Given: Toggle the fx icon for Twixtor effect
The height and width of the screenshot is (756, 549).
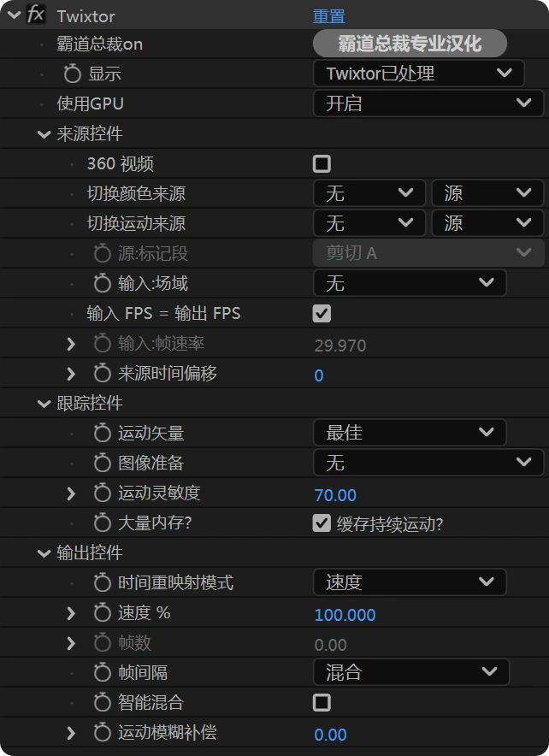Looking at the screenshot, I should point(36,15).
